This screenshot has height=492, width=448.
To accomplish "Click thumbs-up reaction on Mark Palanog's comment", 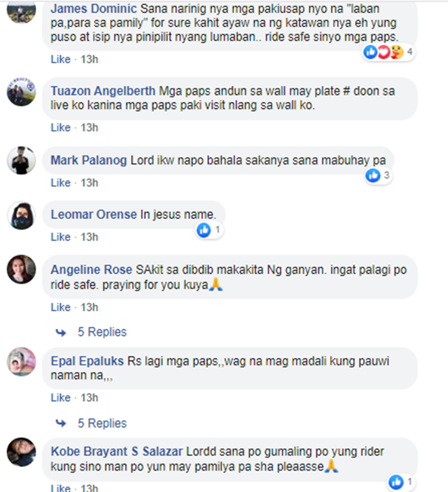I will 373,176.
